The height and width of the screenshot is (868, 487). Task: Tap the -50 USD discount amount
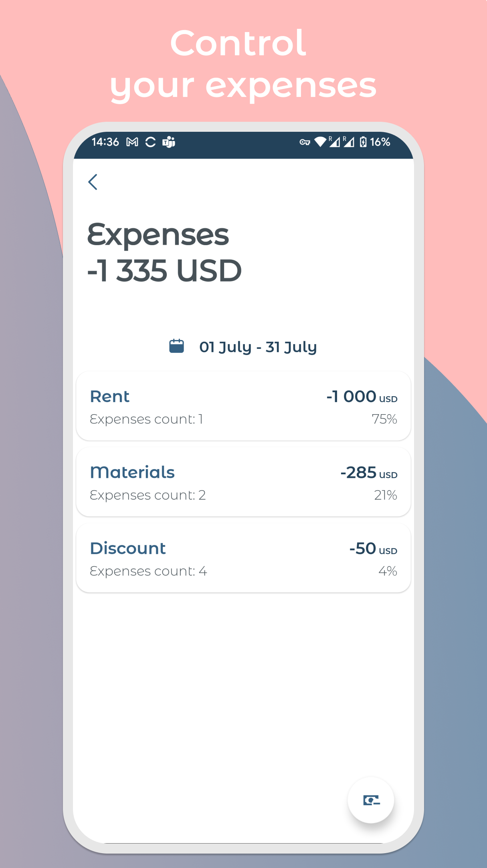[373, 548]
